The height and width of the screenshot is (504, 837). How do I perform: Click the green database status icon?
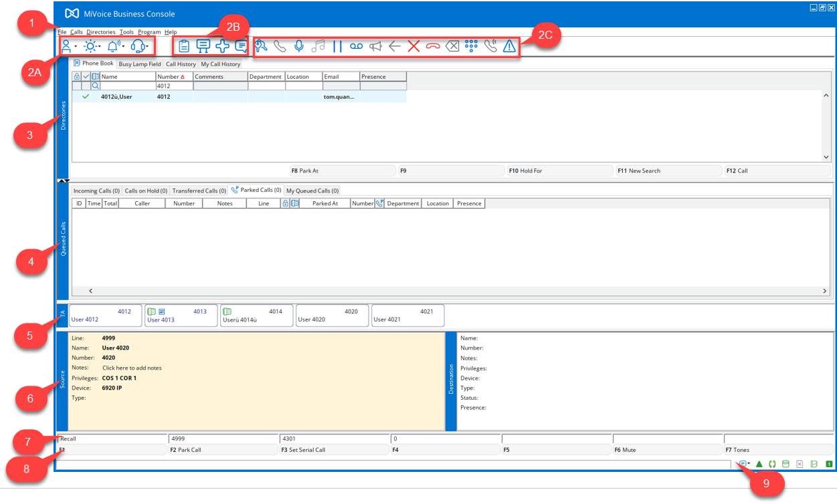point(785,464)
